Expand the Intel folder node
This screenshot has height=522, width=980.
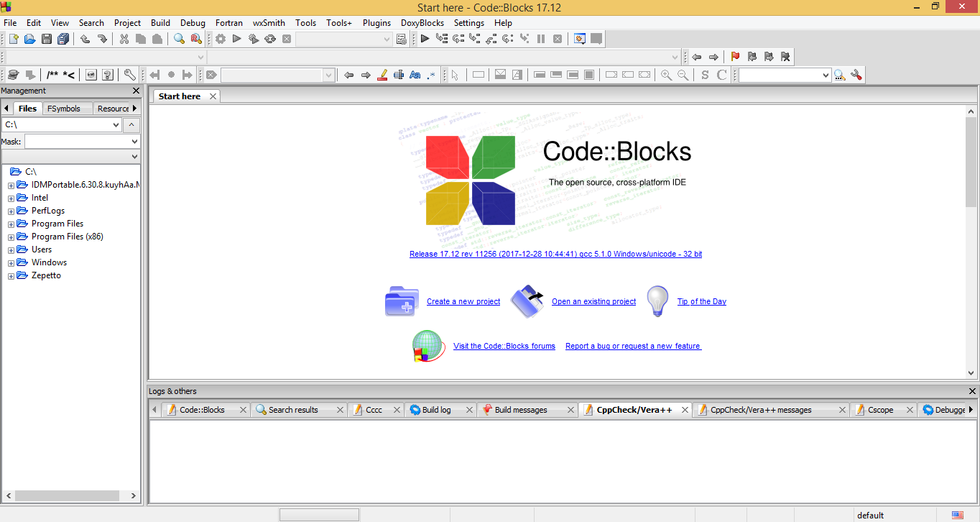click(11, 198)
